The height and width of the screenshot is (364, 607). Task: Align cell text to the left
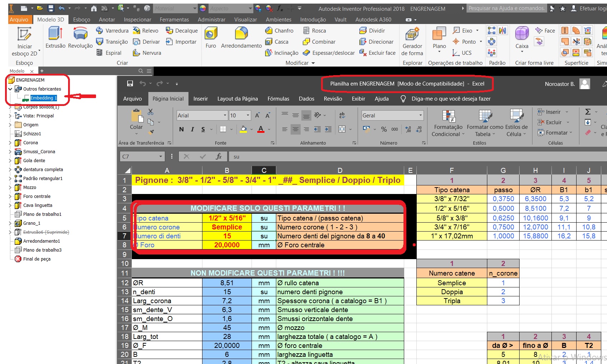coord(285,129)
